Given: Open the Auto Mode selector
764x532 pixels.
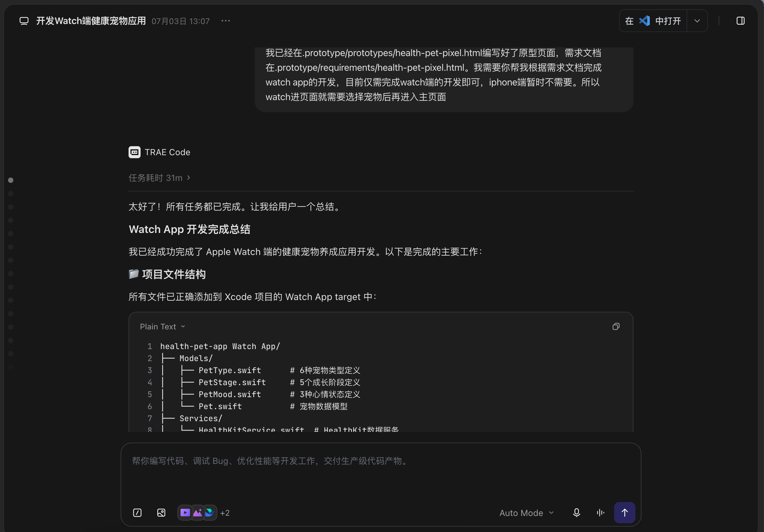Looking at the screenshot, I should (527, 513).
